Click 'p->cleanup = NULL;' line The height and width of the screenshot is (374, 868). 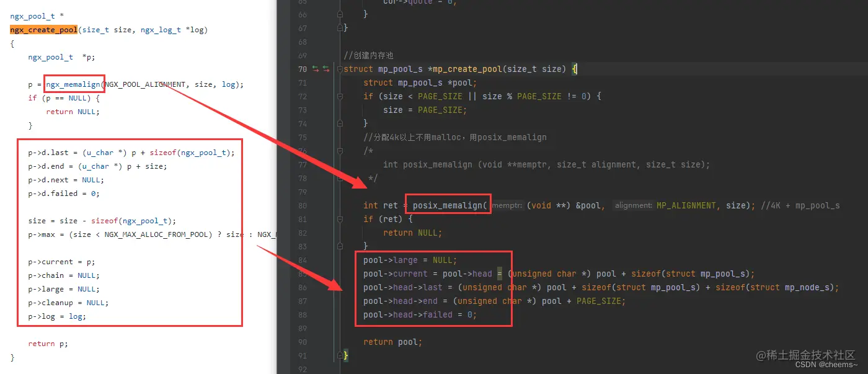point(68,302)
